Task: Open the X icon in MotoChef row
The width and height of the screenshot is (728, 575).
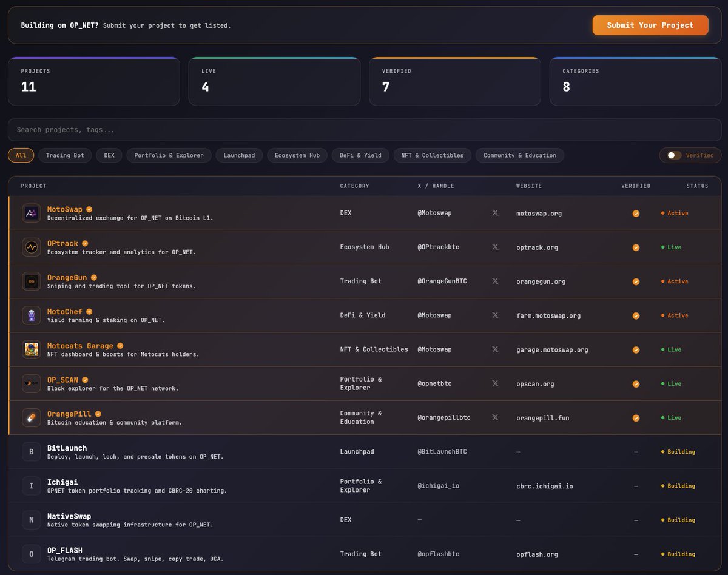Action: [495, 315]
